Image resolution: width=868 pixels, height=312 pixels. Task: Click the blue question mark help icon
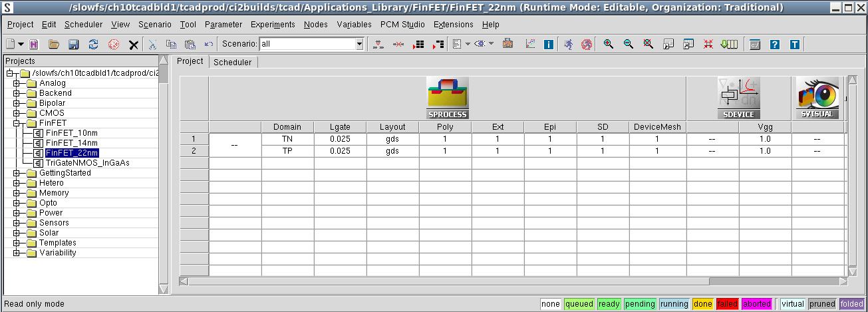(x=774, y=45)
